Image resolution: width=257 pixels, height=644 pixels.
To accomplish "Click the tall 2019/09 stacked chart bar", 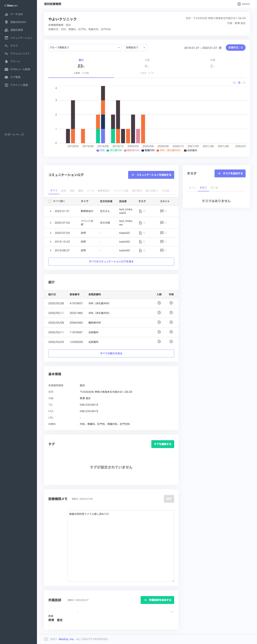I will pyautogui.click(x=103, y=115).
